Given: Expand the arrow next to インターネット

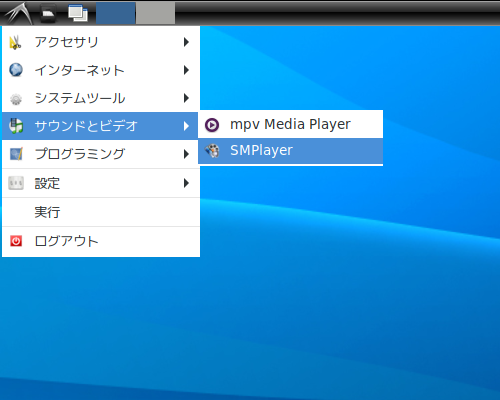Looking at the screenshot, I should [x=186, y=70].
